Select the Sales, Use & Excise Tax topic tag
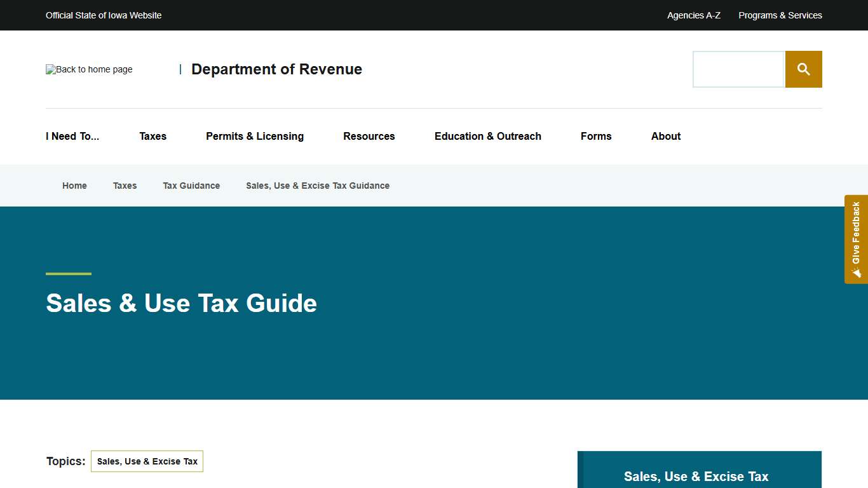The image size is (868, 488). [x=147, y=461]
